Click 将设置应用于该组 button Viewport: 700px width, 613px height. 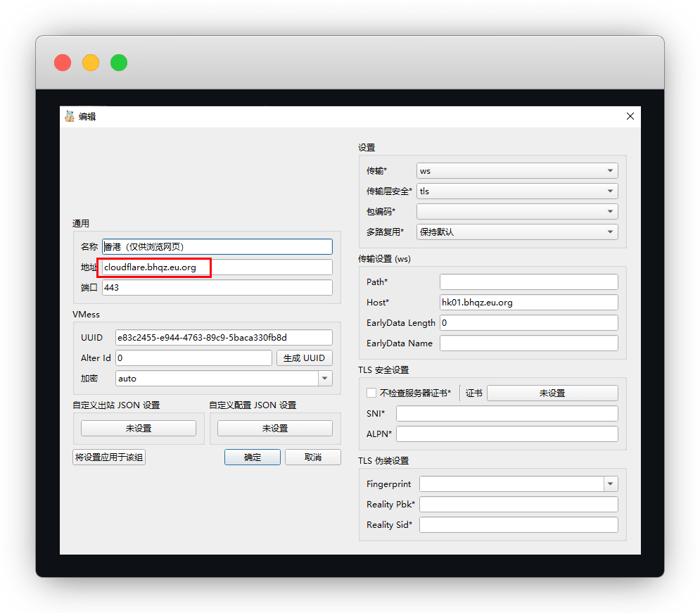point(109,457)
